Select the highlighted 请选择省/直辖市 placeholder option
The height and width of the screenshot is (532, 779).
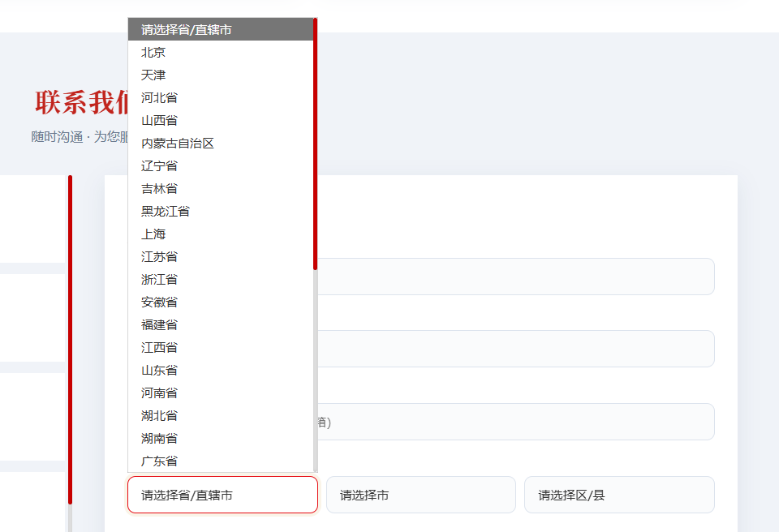[x=221, y=30]
